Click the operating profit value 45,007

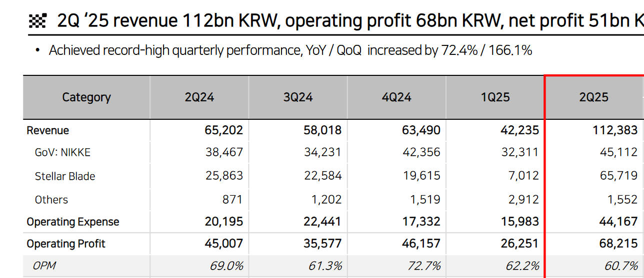pos(224,244)
